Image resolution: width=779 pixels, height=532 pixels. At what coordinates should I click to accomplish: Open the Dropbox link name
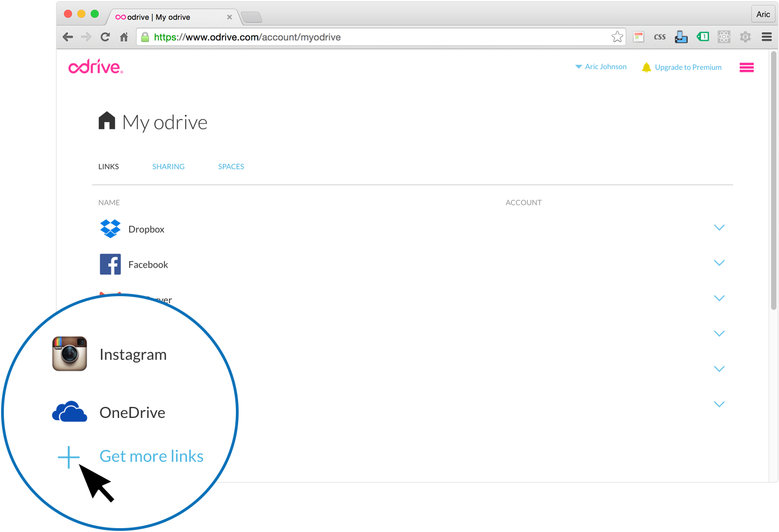click(146, 229)
